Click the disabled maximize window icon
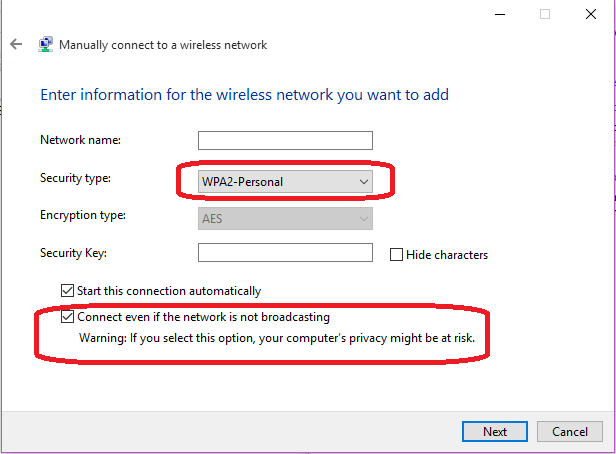Screen dimensions: 616x454 click(x=545, y=15)
